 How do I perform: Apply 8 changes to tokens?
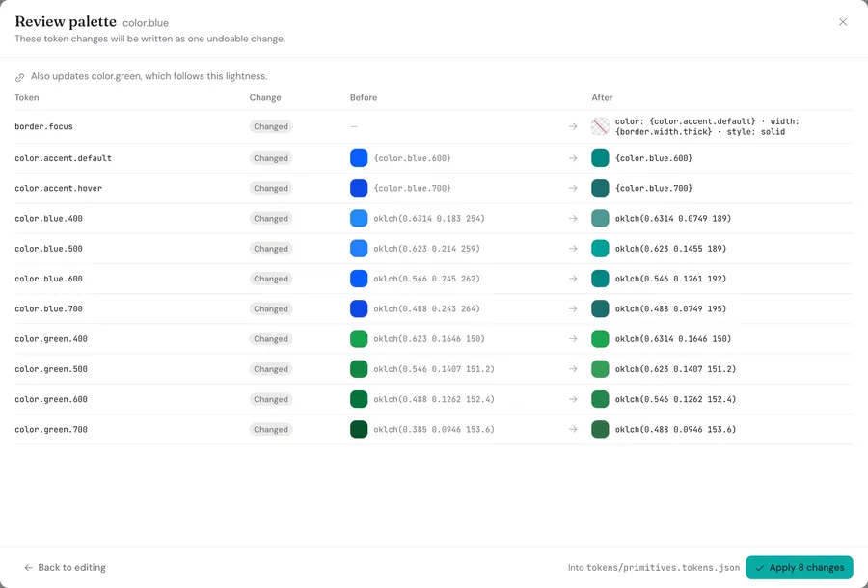799,567
